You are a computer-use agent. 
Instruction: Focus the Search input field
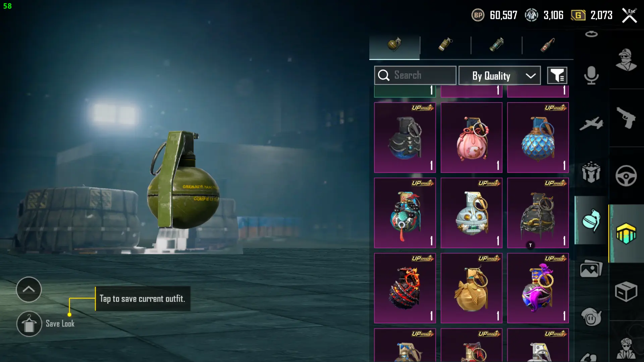click(x=415, y=75)
